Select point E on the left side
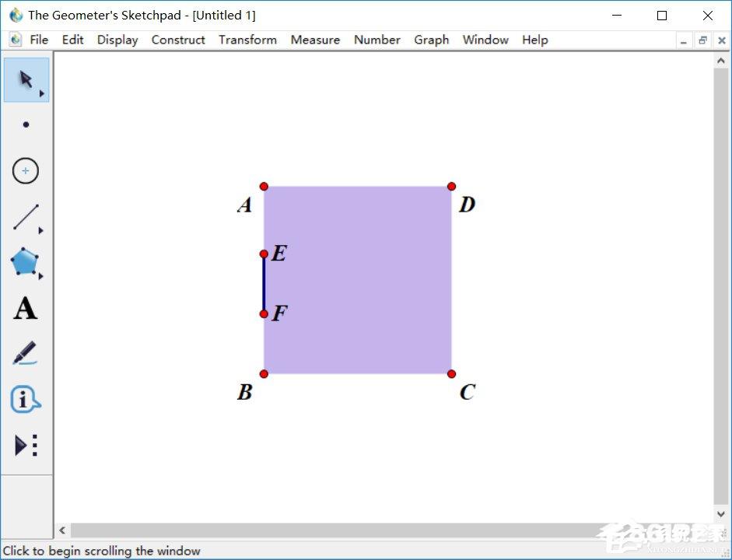This screenshot has width=732, height=560. pos(264,254)
